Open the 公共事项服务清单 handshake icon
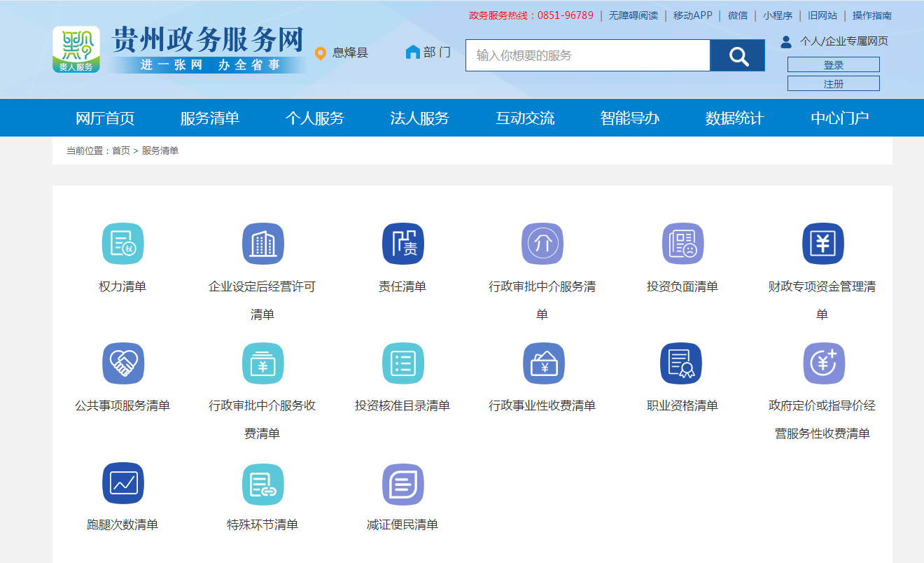924x563 pixels. coord(122,363)
